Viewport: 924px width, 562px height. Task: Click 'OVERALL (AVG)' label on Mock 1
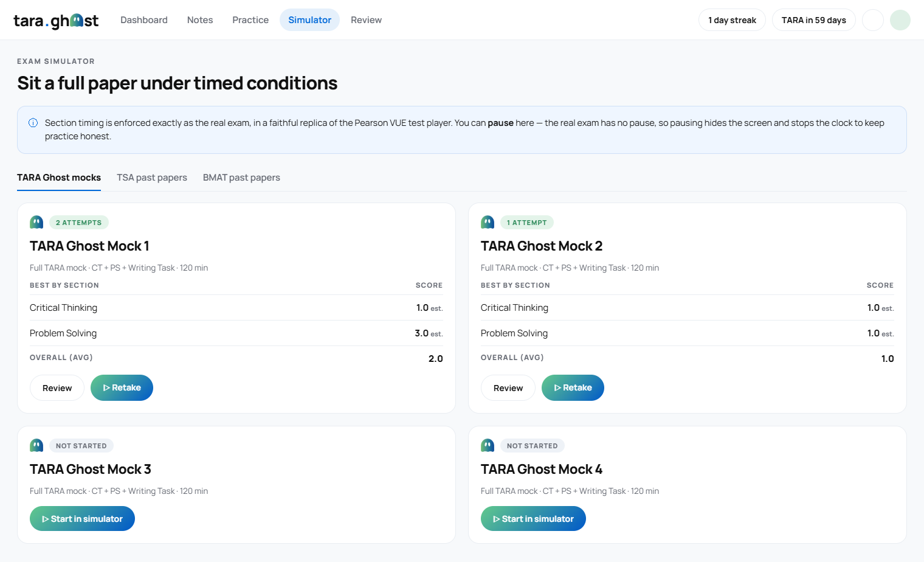point(61,358)
